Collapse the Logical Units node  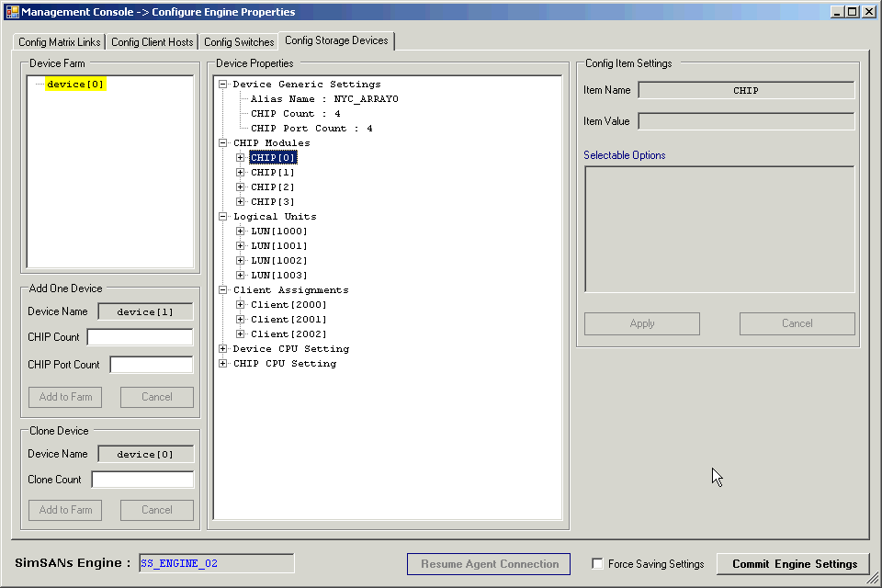click(222, 216)
